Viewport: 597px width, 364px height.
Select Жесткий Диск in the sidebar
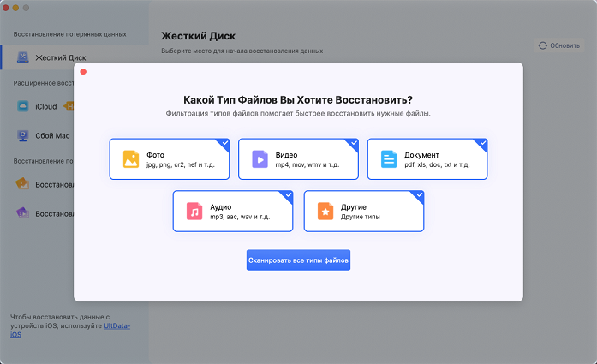(x=60, y=57)
